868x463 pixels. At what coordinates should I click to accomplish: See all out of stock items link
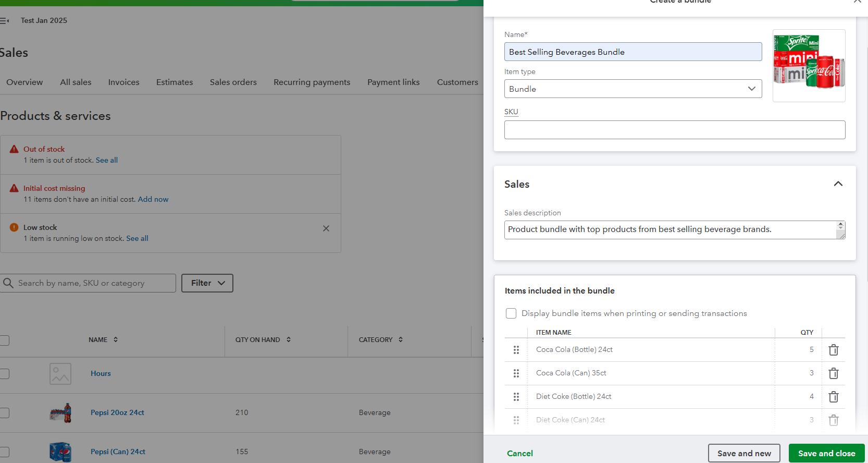pos(107,160)
